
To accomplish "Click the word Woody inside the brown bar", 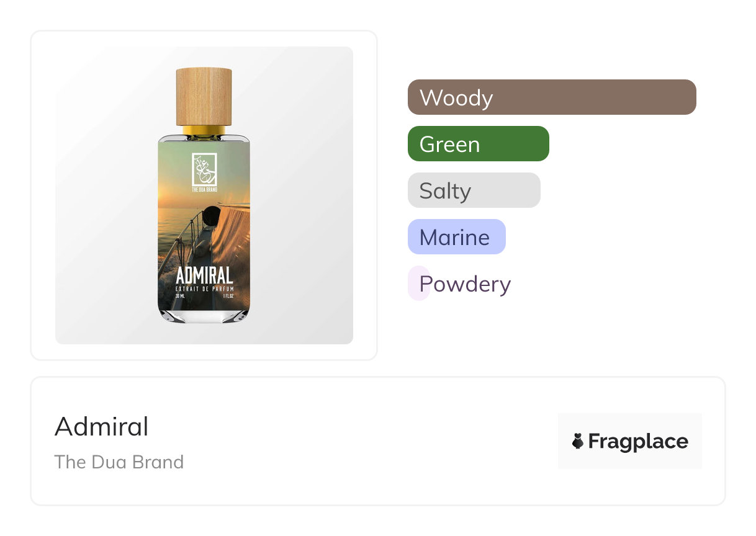I will (456, 98).
